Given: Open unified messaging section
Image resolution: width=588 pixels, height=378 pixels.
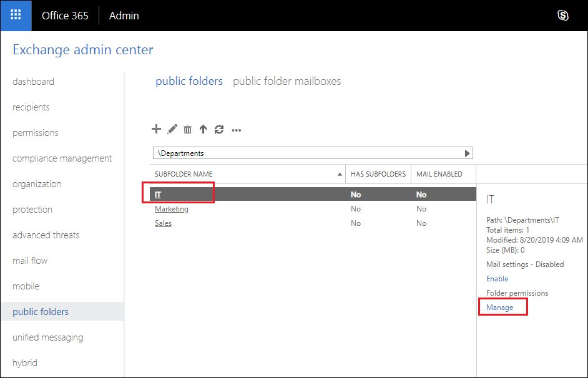Looking at the screenshot, I should tap(47, 337).
